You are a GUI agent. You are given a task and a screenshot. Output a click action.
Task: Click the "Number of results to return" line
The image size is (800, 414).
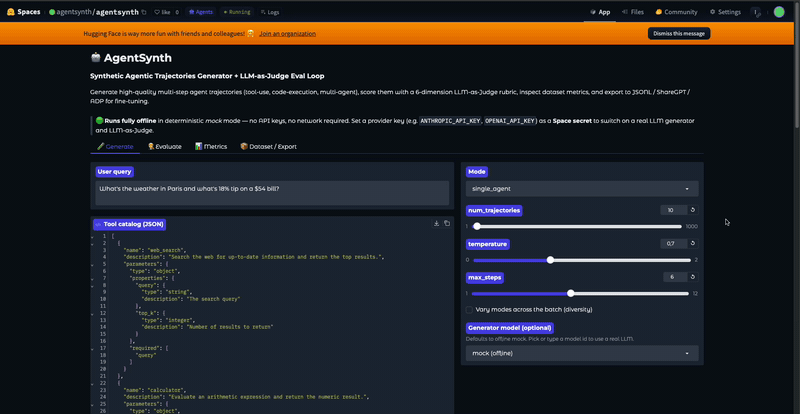click(207, 327)
